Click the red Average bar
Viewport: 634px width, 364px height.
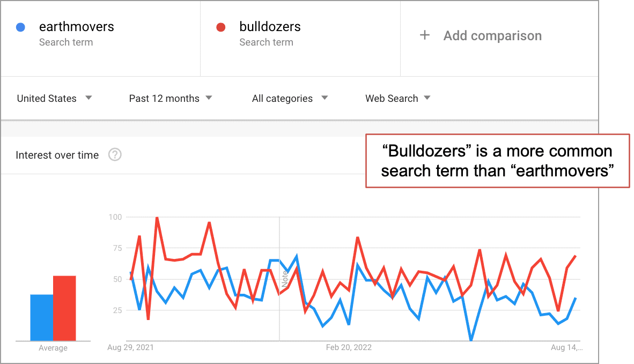(64, 308)
